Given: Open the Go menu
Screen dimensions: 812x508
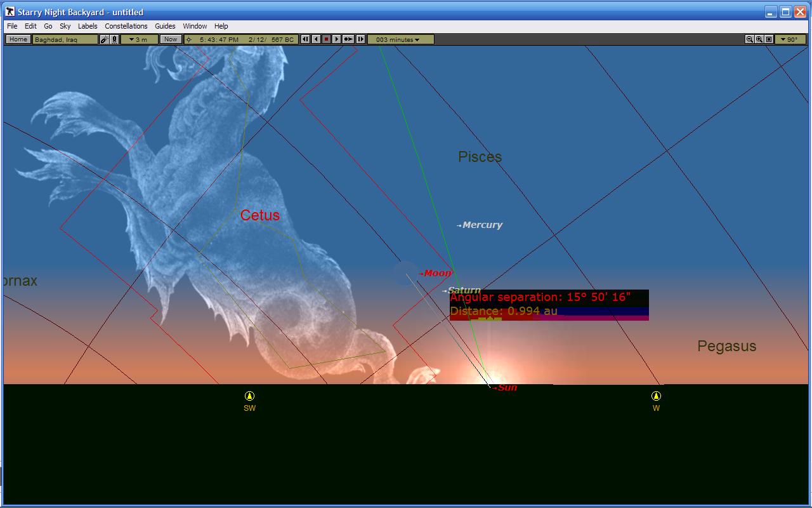Looking at the screenshot, I should [48, 26].
